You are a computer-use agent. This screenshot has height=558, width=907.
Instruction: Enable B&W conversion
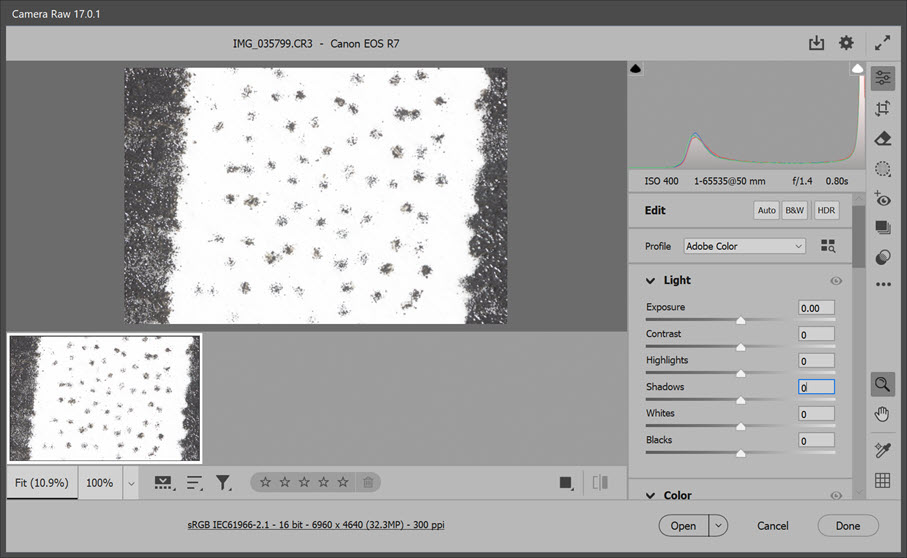[x=795, y=210]
